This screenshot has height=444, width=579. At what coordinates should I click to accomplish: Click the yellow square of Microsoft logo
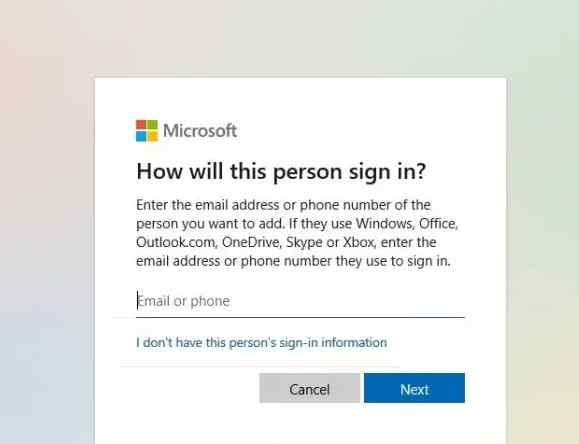click(153, 137)
